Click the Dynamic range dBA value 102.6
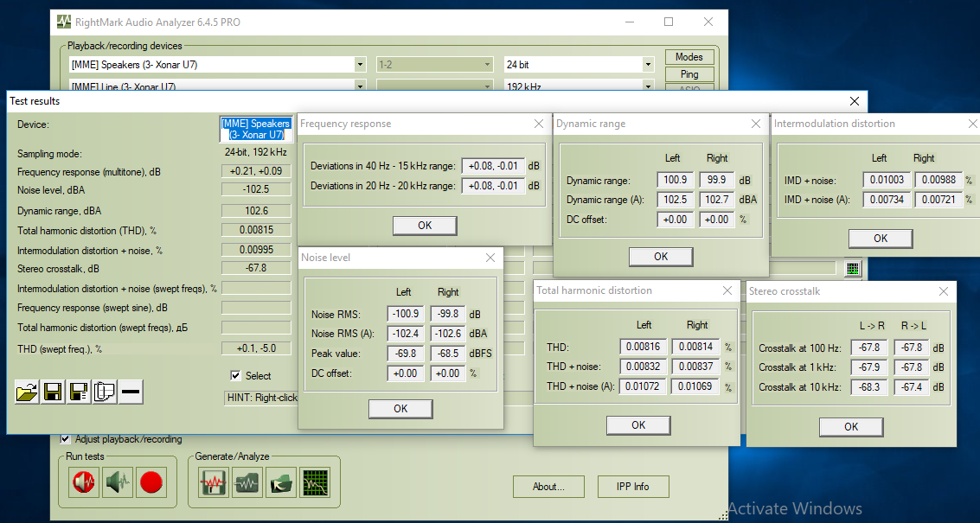Screen dimensions: 980x523 click(257, 211)
